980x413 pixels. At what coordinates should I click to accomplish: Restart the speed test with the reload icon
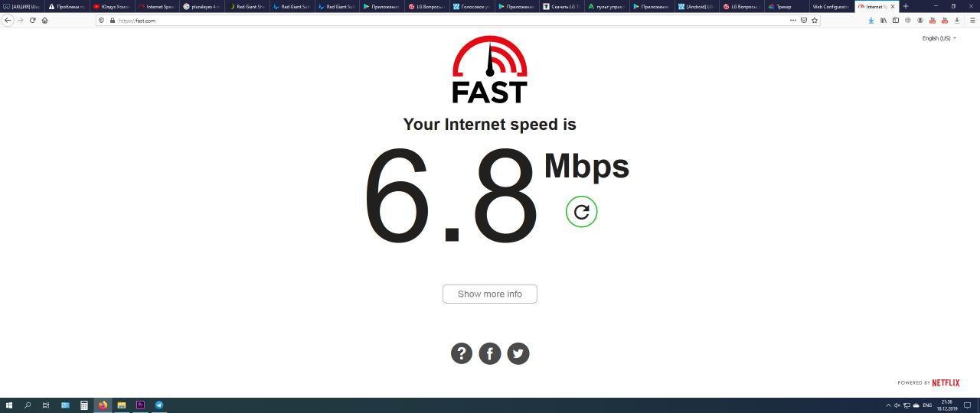[x=581, y=212]
